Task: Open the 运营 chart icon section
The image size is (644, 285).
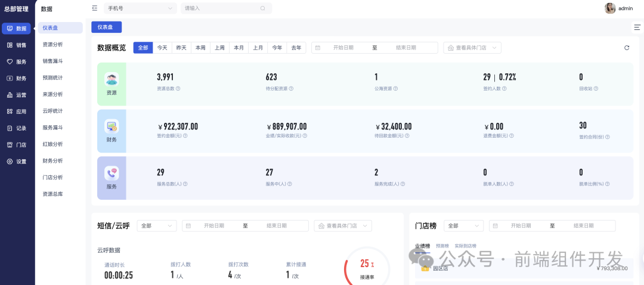Action: [17, 95]
